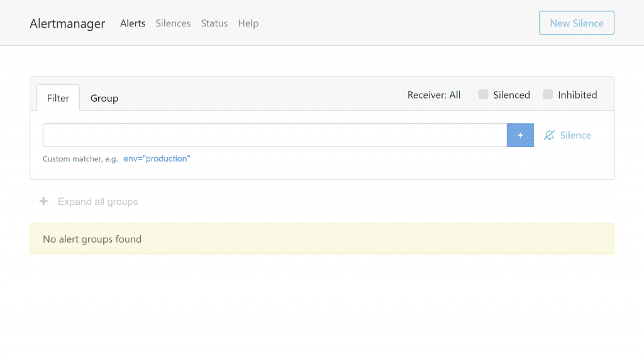Switch to the Group tab
644x362 pixels.
click(104, 98)
